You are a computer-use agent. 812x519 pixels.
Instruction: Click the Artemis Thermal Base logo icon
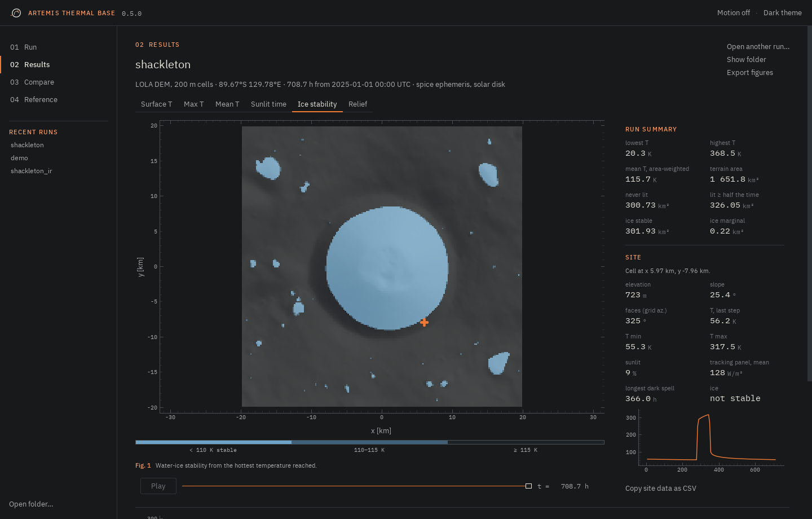coord(16,13)
